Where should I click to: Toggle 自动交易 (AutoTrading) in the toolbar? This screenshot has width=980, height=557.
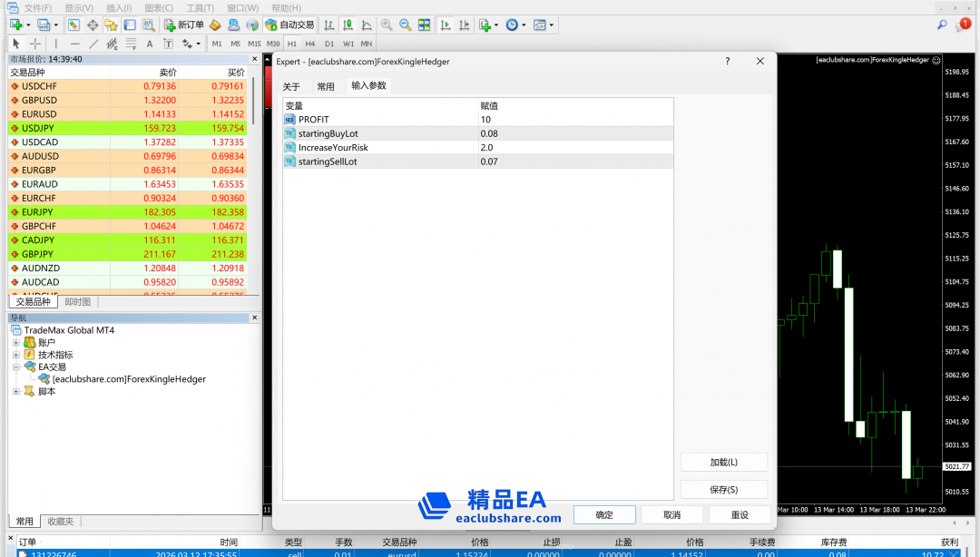pos(290,24)
